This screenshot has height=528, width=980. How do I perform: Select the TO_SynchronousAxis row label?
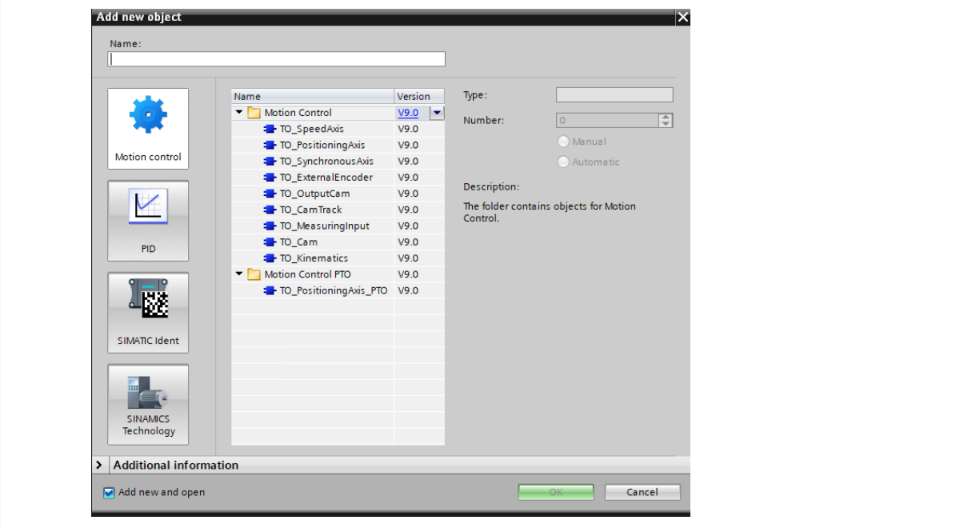[x=326, y=161]
